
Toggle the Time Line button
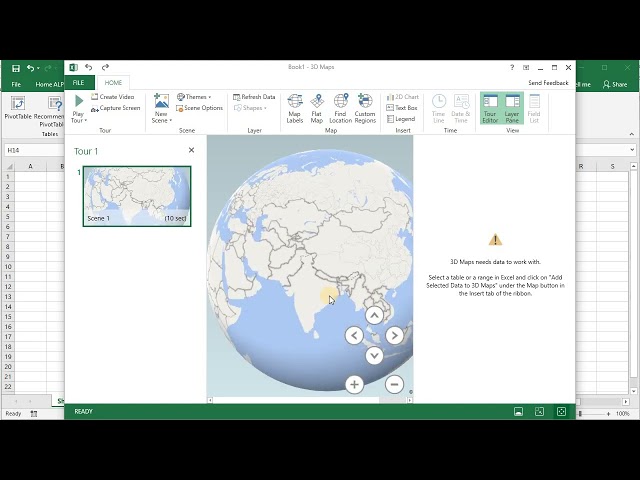point(439,108)
